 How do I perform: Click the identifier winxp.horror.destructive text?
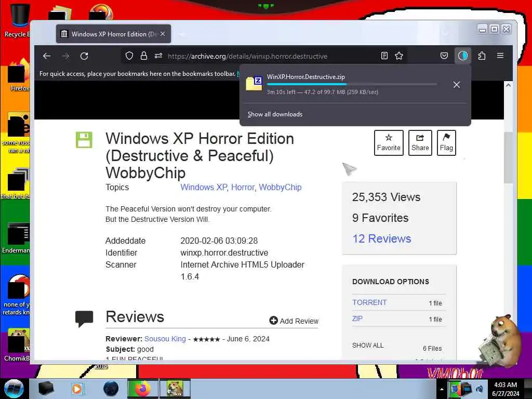click(224, 253)
